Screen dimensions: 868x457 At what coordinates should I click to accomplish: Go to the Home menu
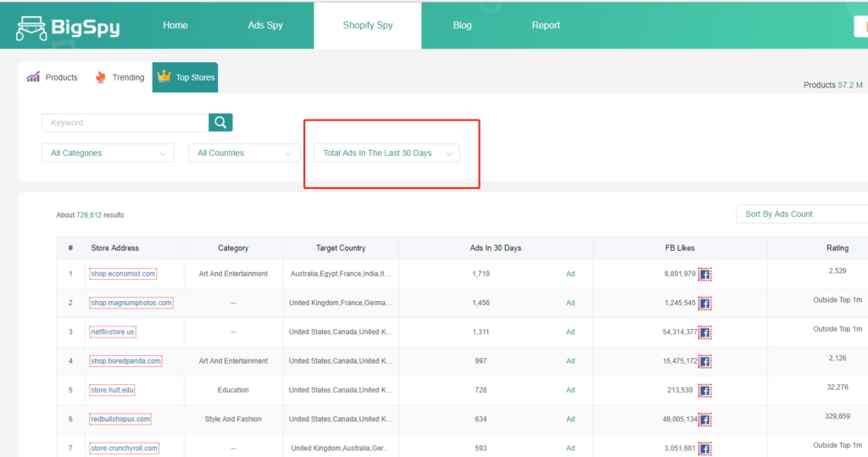point(175,25)
